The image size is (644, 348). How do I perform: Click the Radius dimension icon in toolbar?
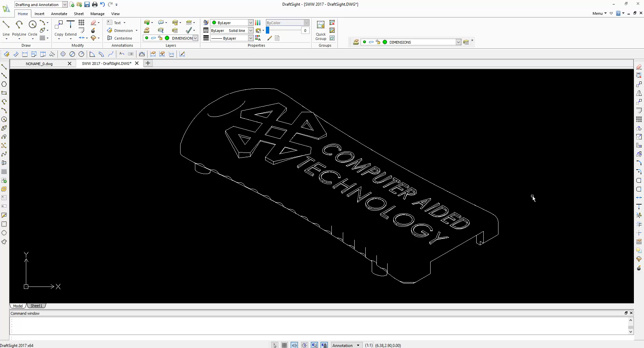(x=81, y=54)
